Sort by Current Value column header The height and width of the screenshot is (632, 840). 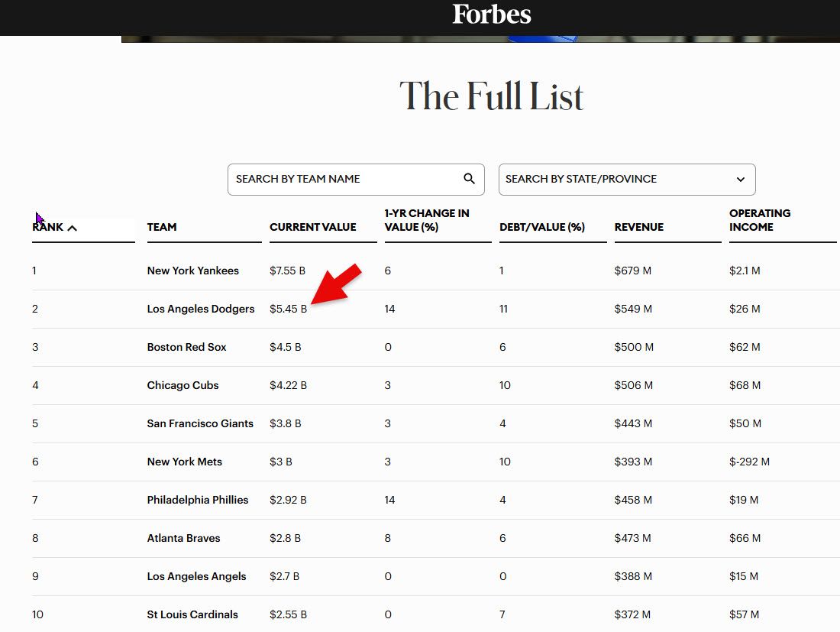(x=313, y=227)
